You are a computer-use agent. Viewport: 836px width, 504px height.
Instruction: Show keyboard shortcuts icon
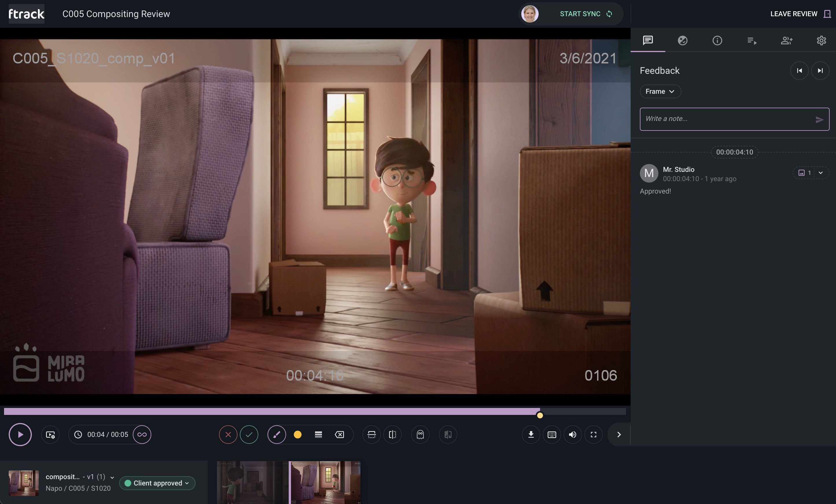(552, 435)
